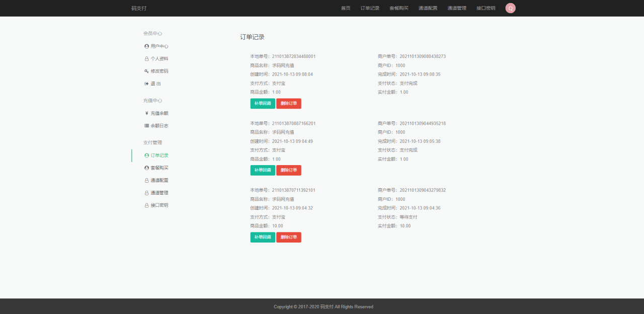Viewport: 644px width, 314px height.
Task: Click 删除订单 for the 10.00 pending order
Action: pyautogui.click(x=289, y=238)
